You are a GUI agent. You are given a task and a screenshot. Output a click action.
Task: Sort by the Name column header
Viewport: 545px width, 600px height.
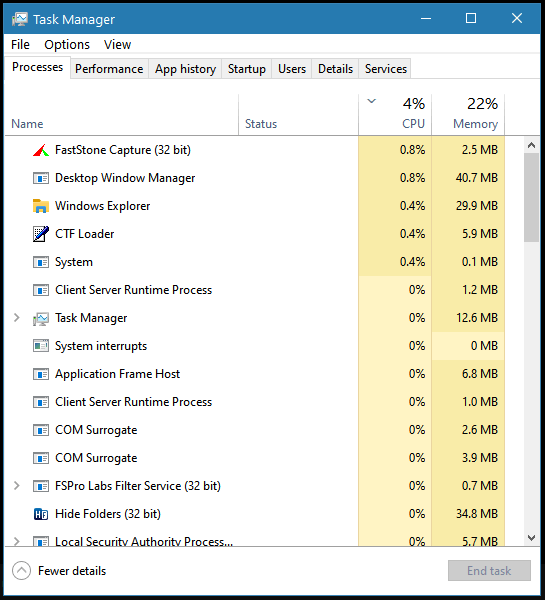pos(121,115)
